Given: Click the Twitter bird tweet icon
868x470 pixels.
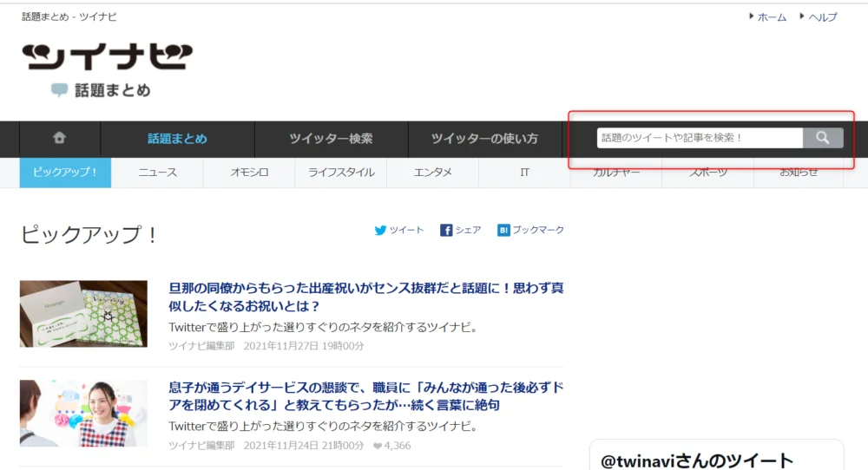Looking at the screenshot, I should coord(380,230).
